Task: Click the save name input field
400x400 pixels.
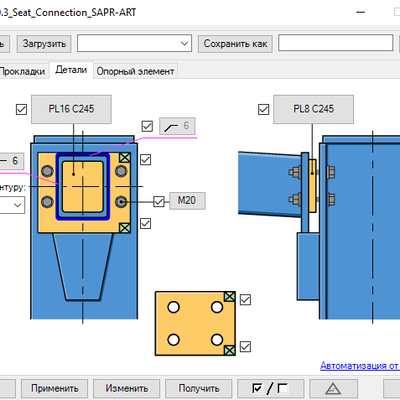Action: coord(336,43)
